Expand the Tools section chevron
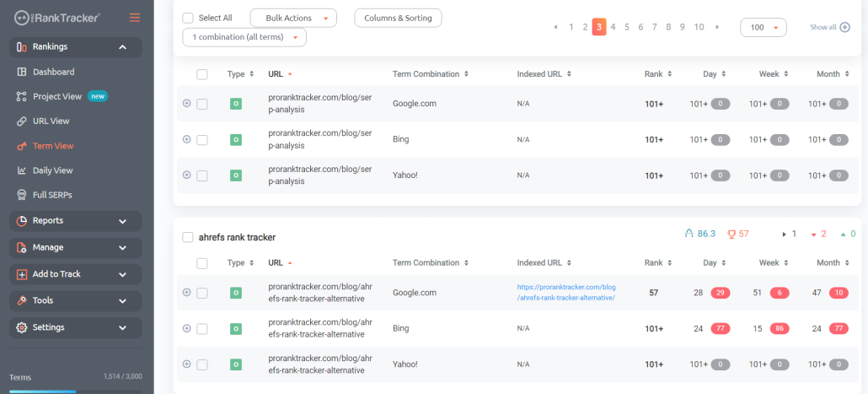This screenshot has width=868, height=394. pos(122,301)
